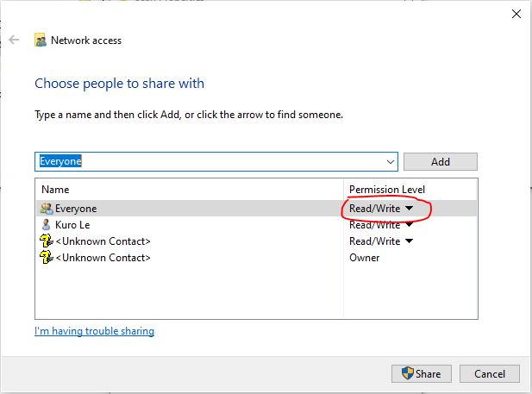Click the Kuro Le user icon
Viewport: 532px width, 394px height.
point(46,225)
